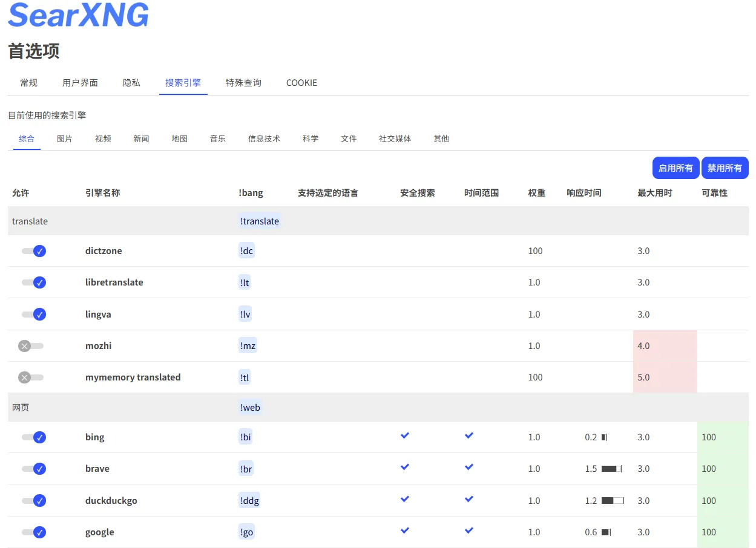Click the mymemory translated max time 5.0
The image size is (756, 548).
[x=643, y=377]
